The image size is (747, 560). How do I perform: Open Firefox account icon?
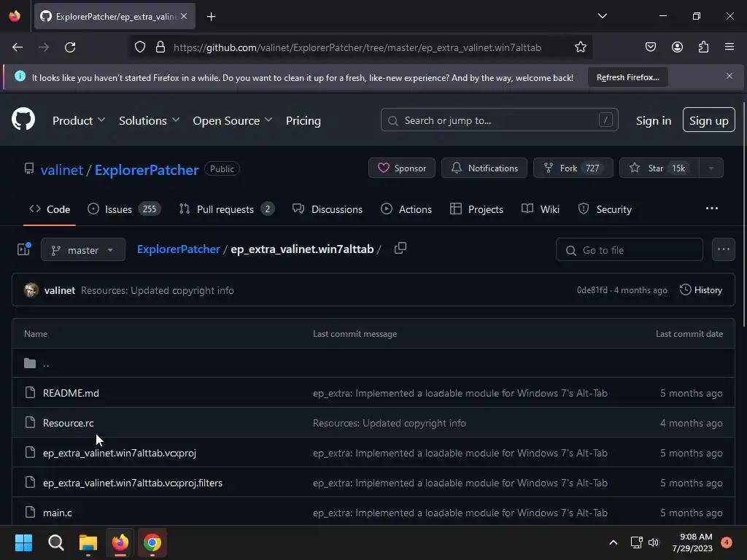tap(677, 47)
